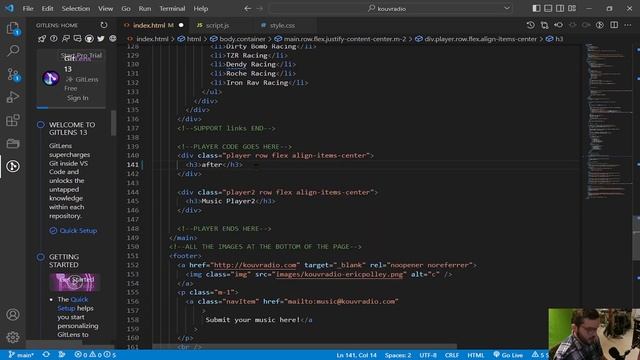This screenshot has width=640, height=360.
Task: Open the Edit menu
Action: click(47, 8)
